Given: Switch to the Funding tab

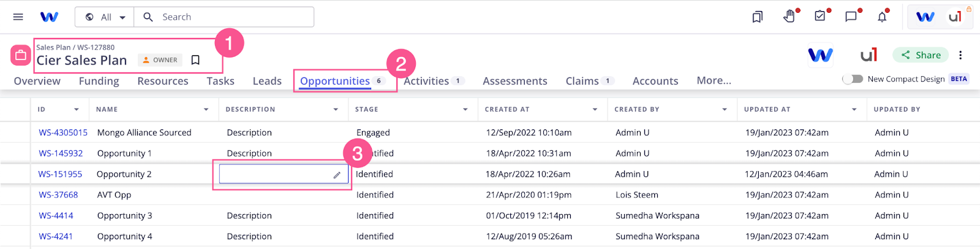Looking at the screenshot, I should pos(99,81).
